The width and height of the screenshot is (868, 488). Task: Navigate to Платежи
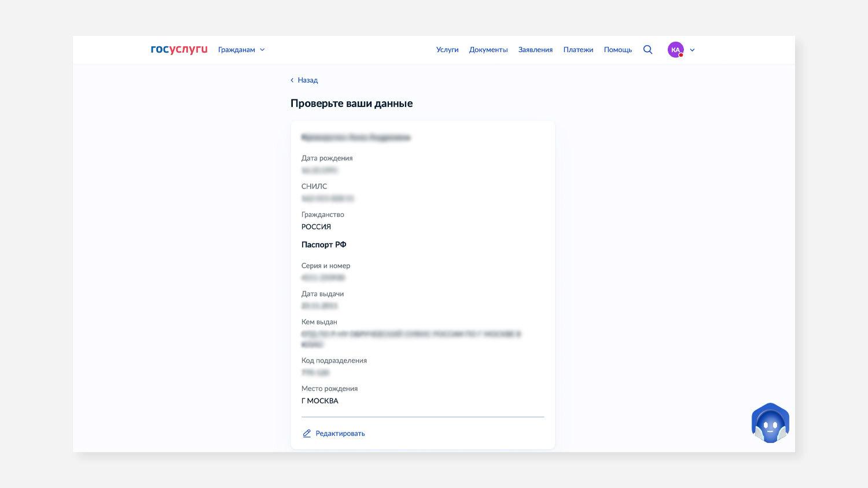click(x=578, y=50)
